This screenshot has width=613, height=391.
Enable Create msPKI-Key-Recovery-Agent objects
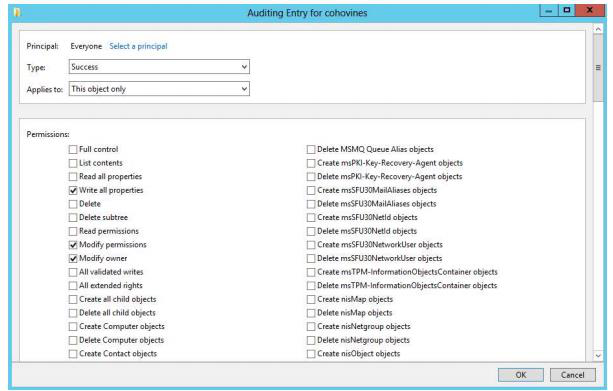tap(311, 163)
